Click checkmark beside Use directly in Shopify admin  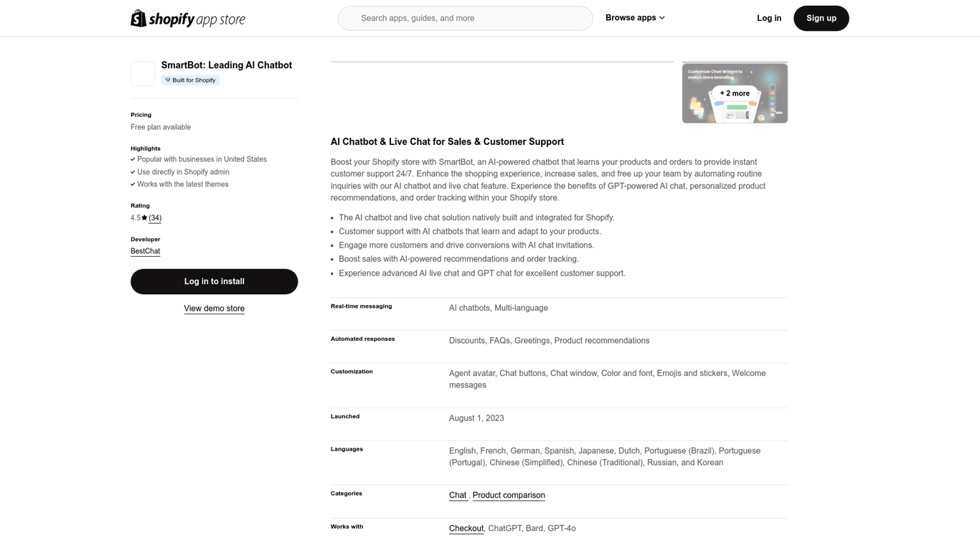133,172
